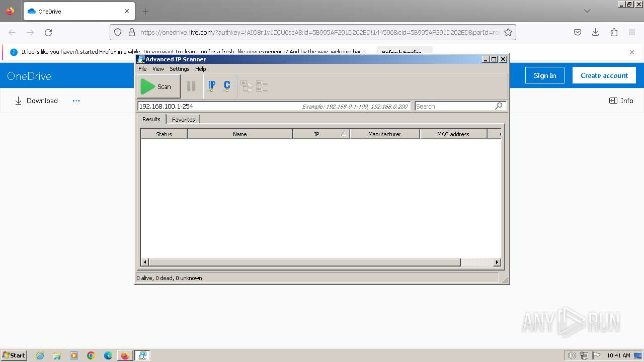This screenshot has width=644, height=362.
Task: Open the Save to Pocket icon
Action: 578,32
